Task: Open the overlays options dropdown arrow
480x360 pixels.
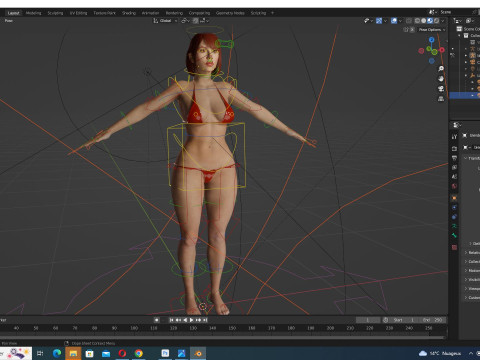Action: (400, 21)
